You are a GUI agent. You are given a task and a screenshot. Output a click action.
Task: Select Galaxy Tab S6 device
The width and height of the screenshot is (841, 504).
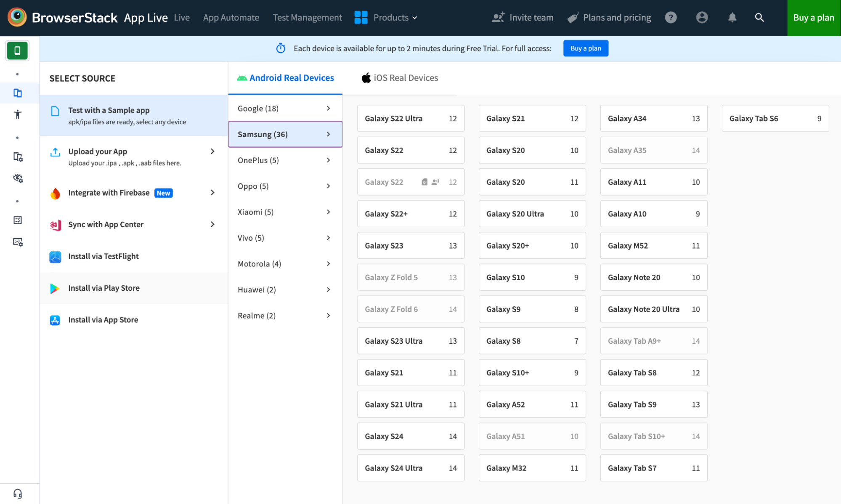tap(775, 118)
